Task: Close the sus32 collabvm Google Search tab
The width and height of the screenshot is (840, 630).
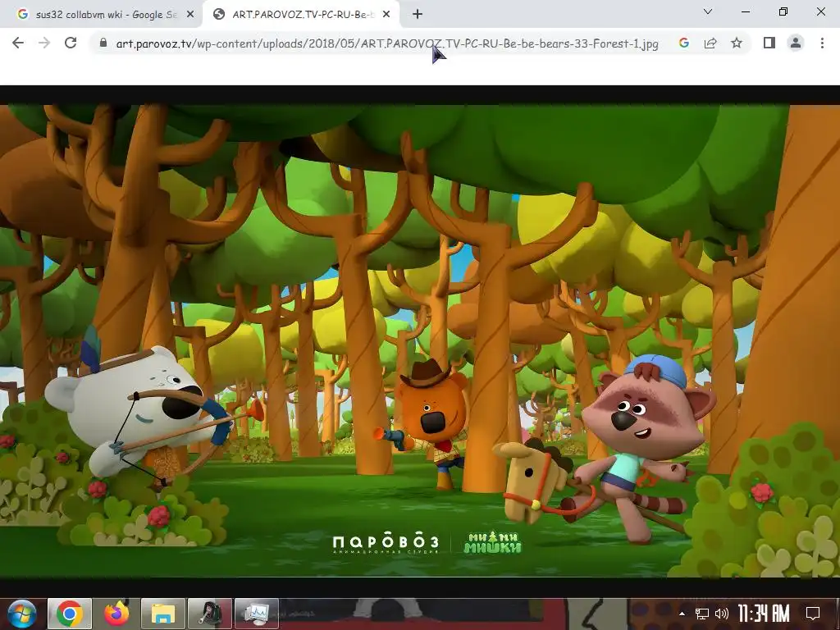Action: pos(190,15)
